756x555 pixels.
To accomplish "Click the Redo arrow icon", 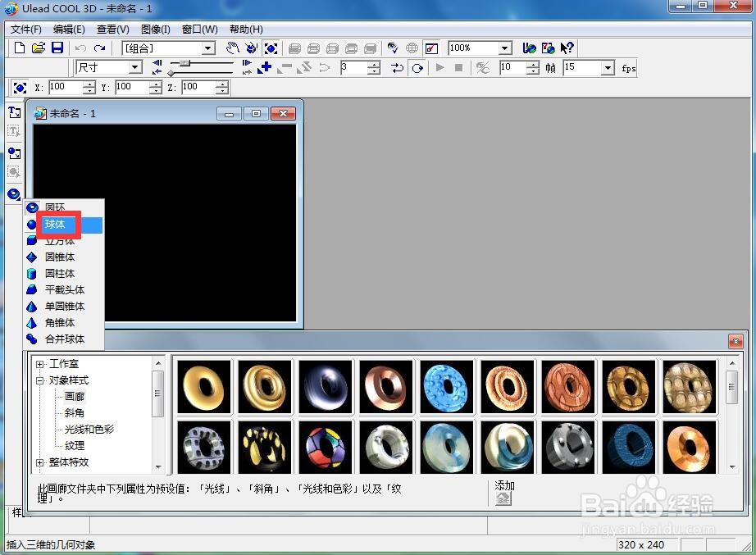I will click(x=100, y=48).
